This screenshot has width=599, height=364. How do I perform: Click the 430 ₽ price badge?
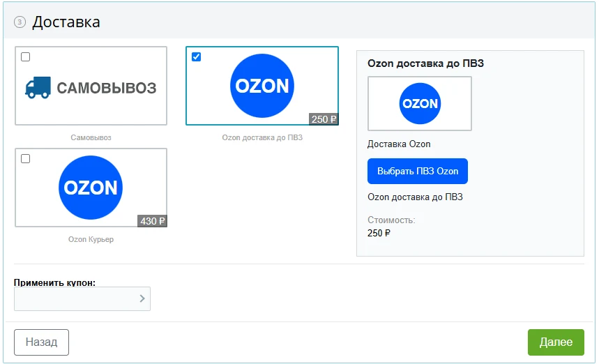click(152, 221)
